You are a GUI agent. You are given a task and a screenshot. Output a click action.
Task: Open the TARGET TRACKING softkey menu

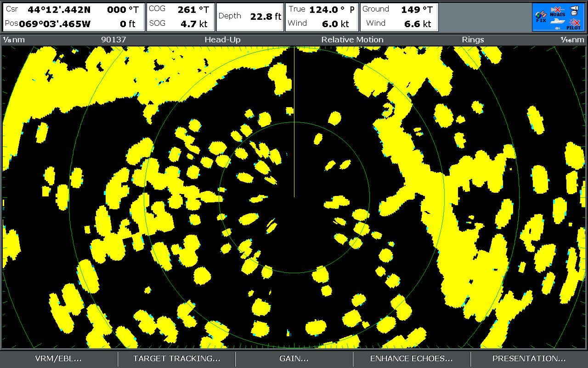coord(176,358)
